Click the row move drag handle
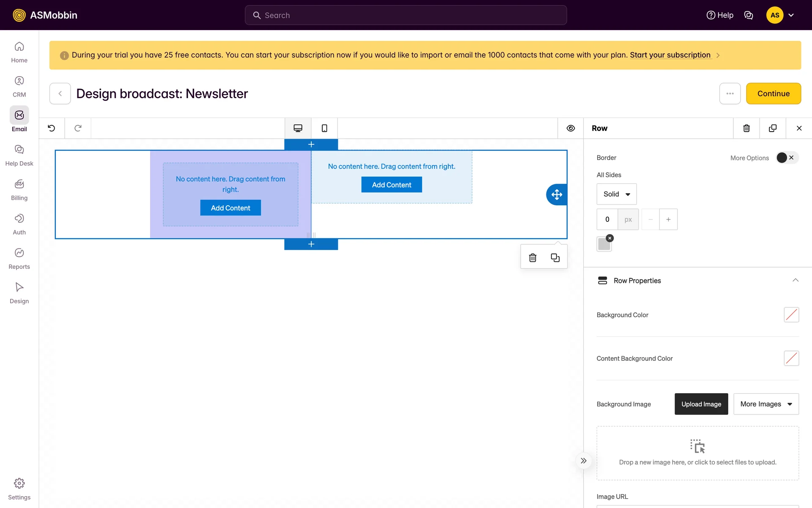The image size is (812, 508). (x=557, y=195)
